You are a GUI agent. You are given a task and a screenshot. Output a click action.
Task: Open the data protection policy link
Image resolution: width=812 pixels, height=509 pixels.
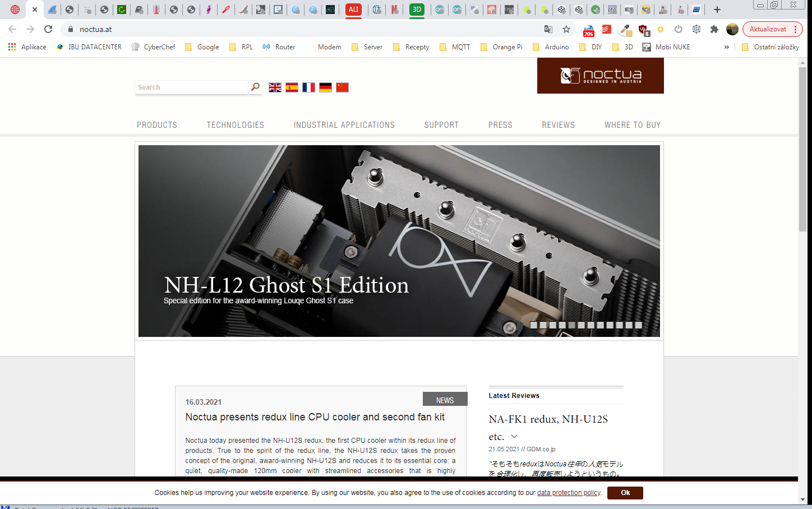569,493
